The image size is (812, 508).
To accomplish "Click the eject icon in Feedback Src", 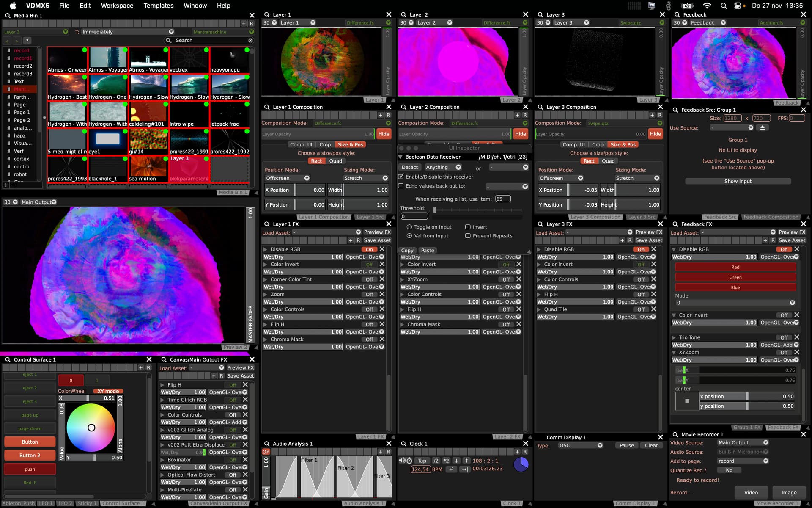I will (x=762, y=127).
